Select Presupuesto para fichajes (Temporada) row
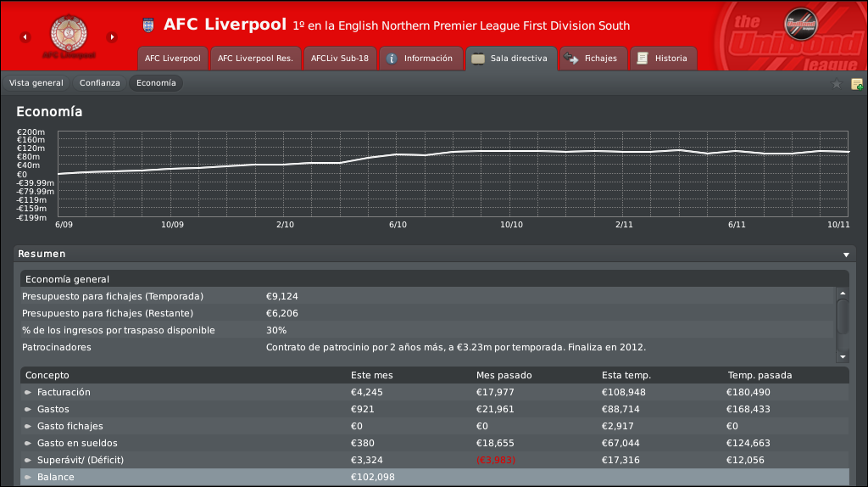Screen dimensions: 868x487 pos(427,296)
